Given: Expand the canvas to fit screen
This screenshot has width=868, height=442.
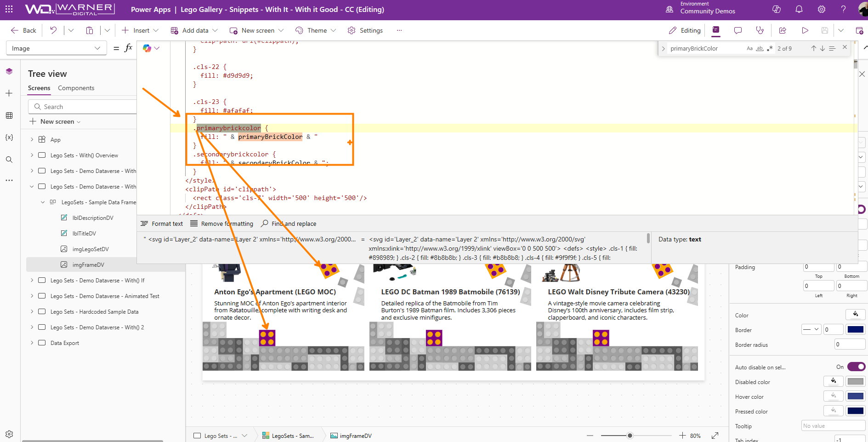Looking at the screenshot, I should (x=715, y=436).
